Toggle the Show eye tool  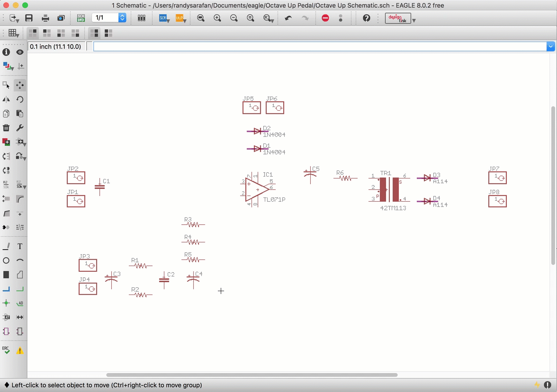[20, 52]
